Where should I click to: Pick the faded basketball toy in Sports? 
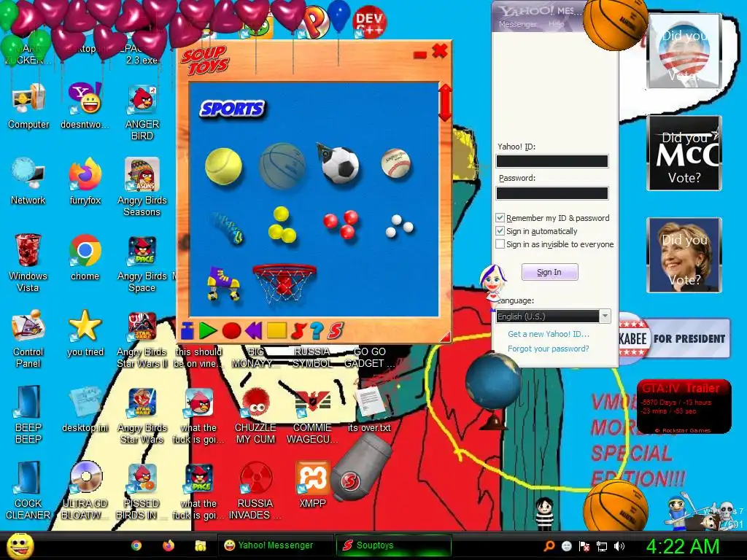click(282, 166)
